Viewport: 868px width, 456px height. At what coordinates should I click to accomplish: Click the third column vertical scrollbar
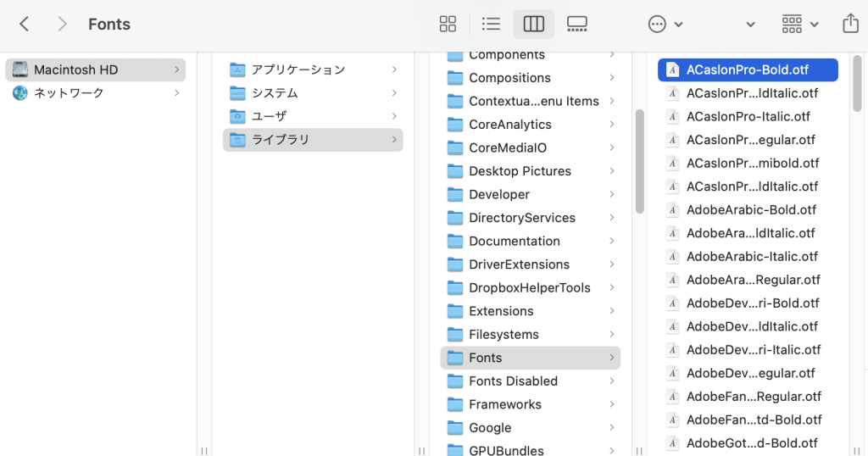coord(640,161)
